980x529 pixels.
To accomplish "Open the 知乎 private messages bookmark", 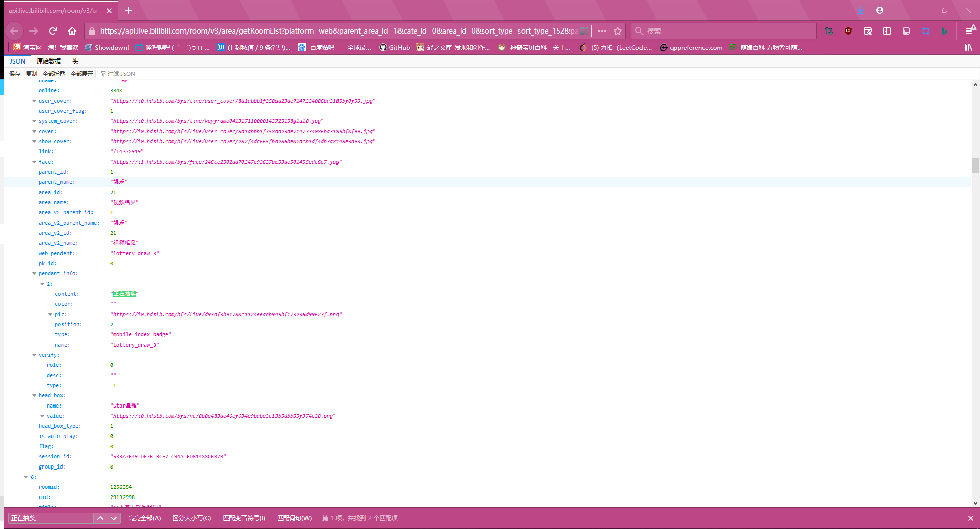I will click(x=253, y=47).
